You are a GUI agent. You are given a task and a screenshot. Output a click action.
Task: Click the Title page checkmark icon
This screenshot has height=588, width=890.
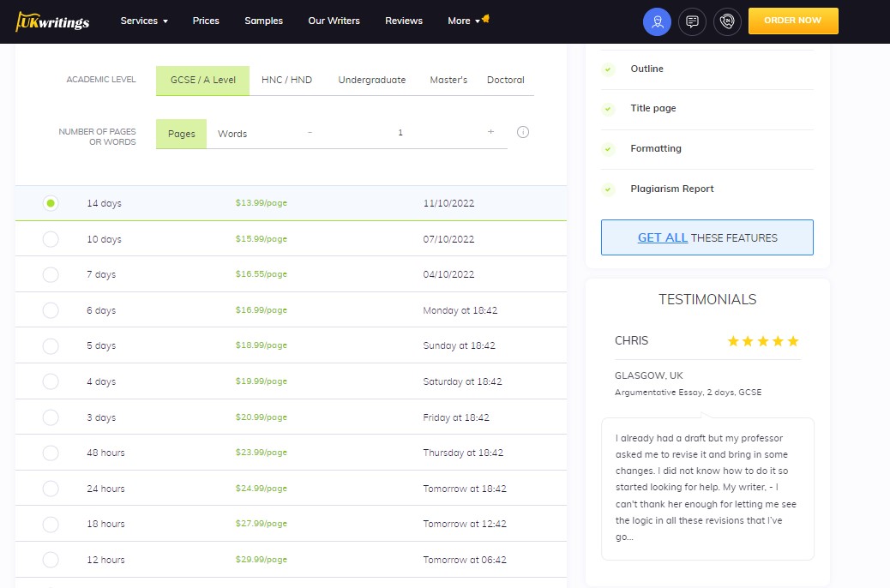608,109
